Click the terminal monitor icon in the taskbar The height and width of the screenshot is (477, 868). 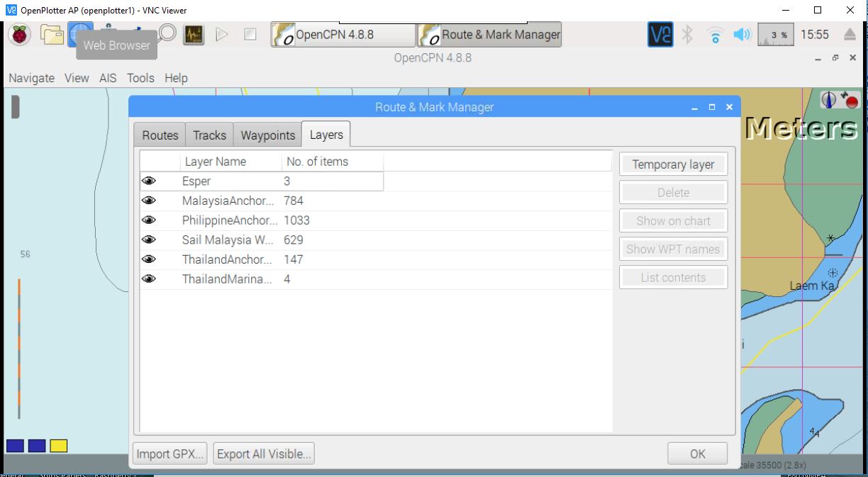(x=193, y=34)
